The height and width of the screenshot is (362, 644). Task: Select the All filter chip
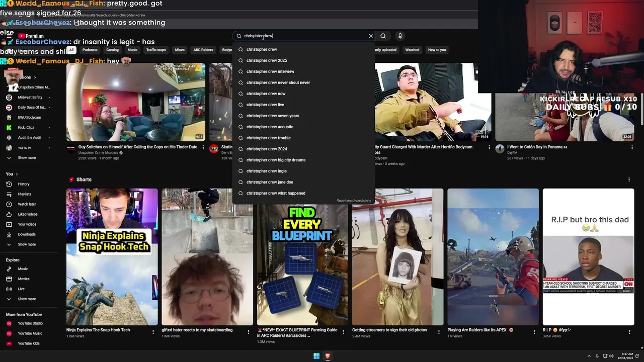(71, 50)
